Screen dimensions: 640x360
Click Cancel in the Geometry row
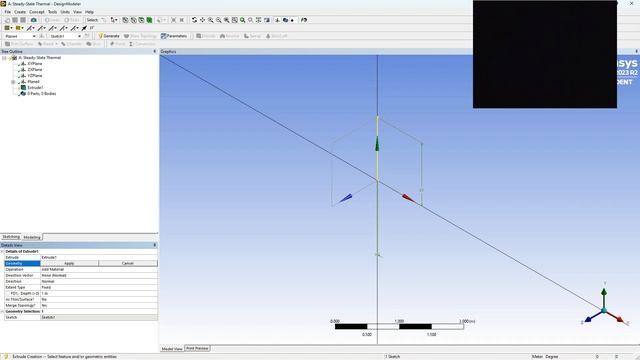coord(128,263)
